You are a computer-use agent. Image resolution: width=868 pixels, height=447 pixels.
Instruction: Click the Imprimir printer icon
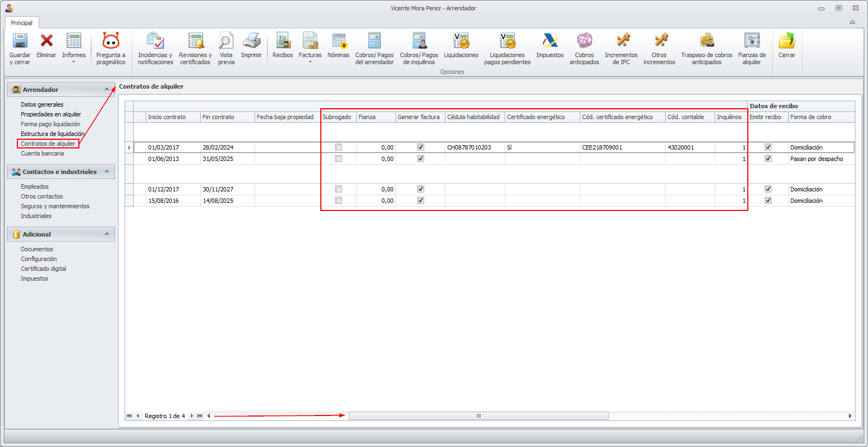[x=251, y=41]
